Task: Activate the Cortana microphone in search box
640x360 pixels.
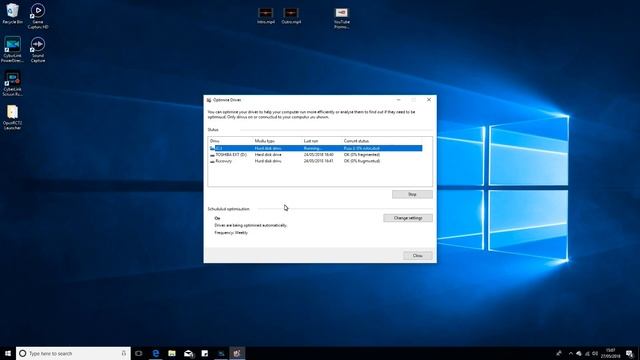Action: pyautogui.click(x=124, y=353)
